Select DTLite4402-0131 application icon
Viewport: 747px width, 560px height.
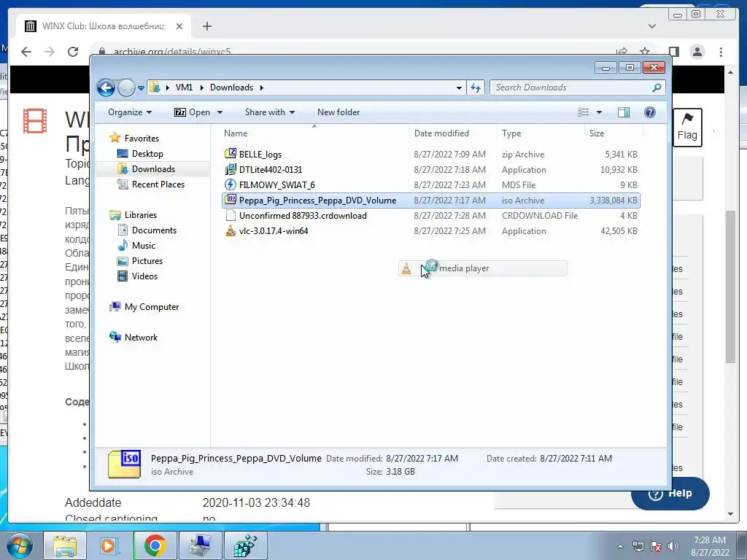click(x=231, y=169)
